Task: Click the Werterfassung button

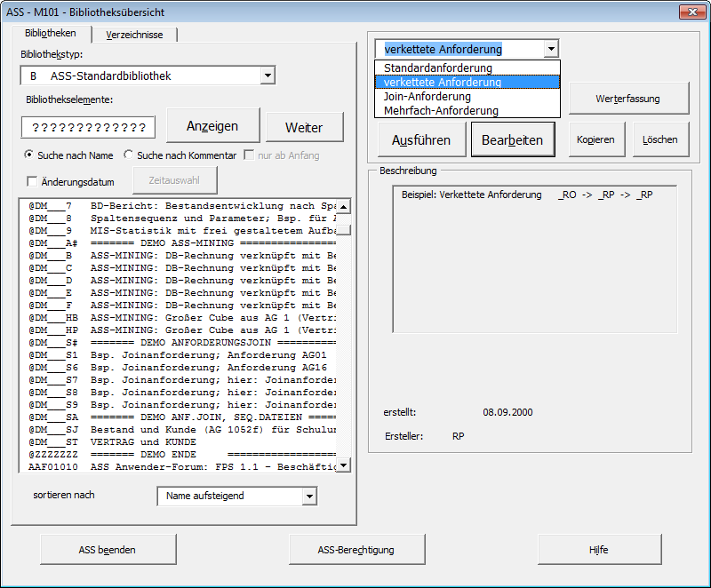Action: [628, 99]
